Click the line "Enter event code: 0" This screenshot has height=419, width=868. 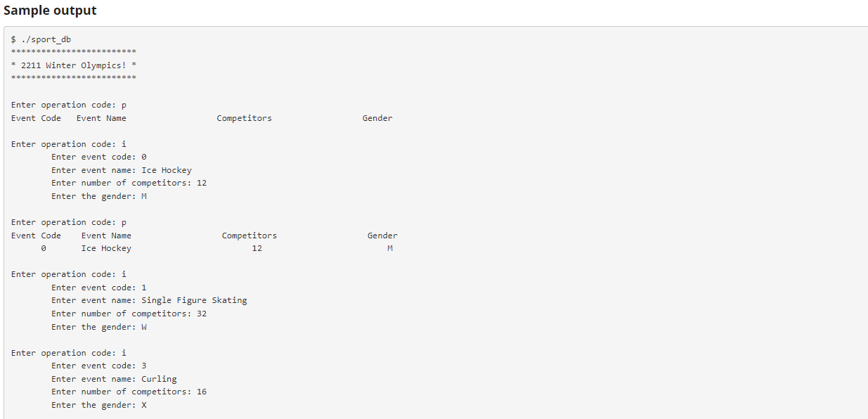(99, 157)
